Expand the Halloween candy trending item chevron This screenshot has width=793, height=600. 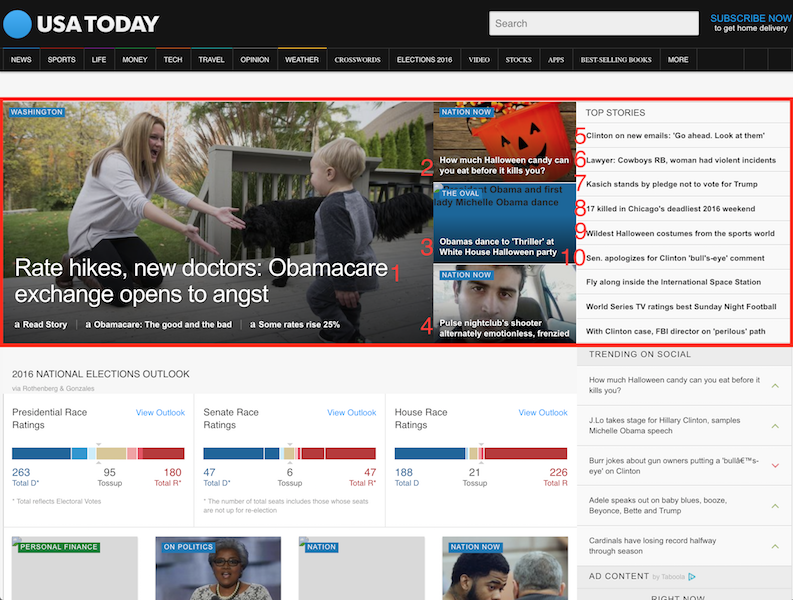[x=775, y=385]
